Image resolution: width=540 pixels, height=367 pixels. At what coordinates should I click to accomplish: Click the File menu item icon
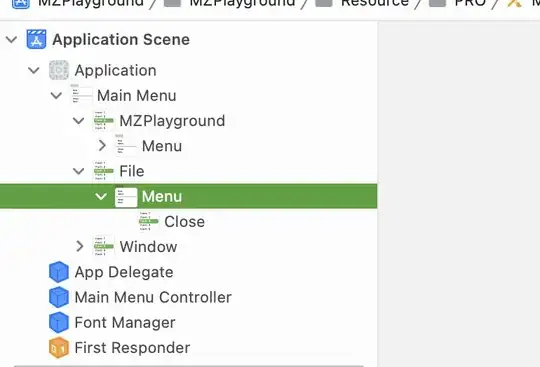pyautogui.click(x=104, y=171)
